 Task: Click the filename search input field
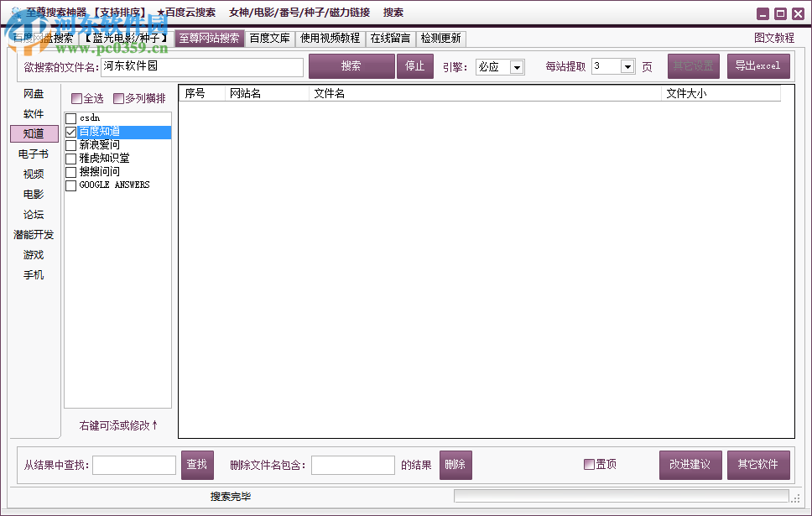point(202,67)
